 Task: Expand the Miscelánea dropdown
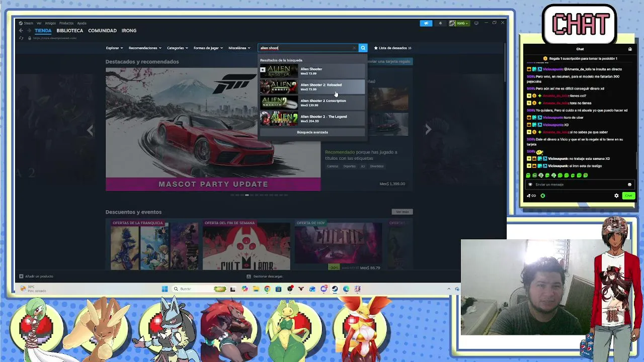click(x=239, y=48)
